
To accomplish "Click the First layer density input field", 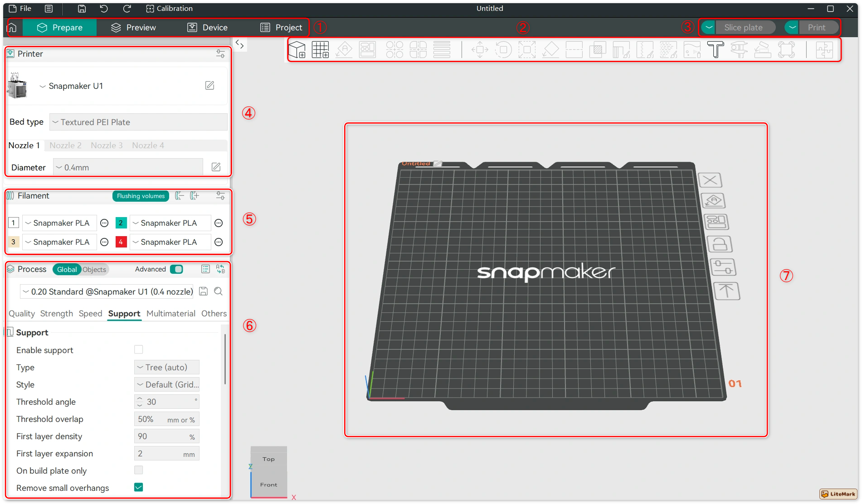I will point(161,436).
